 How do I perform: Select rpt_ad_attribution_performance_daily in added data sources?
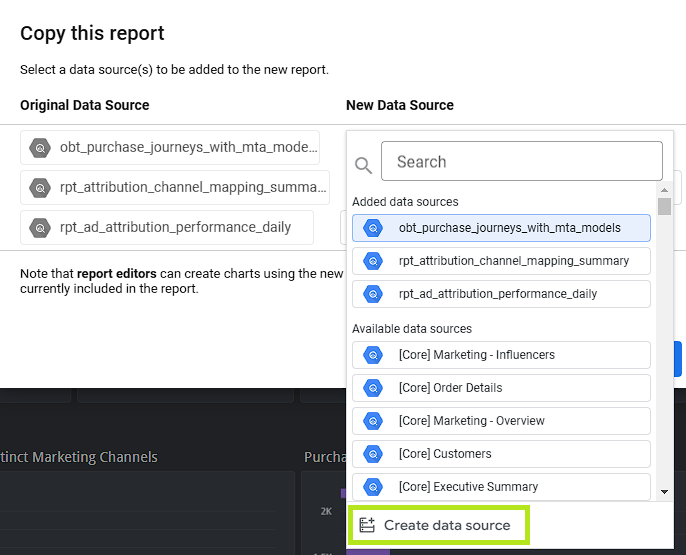point(501,294)
